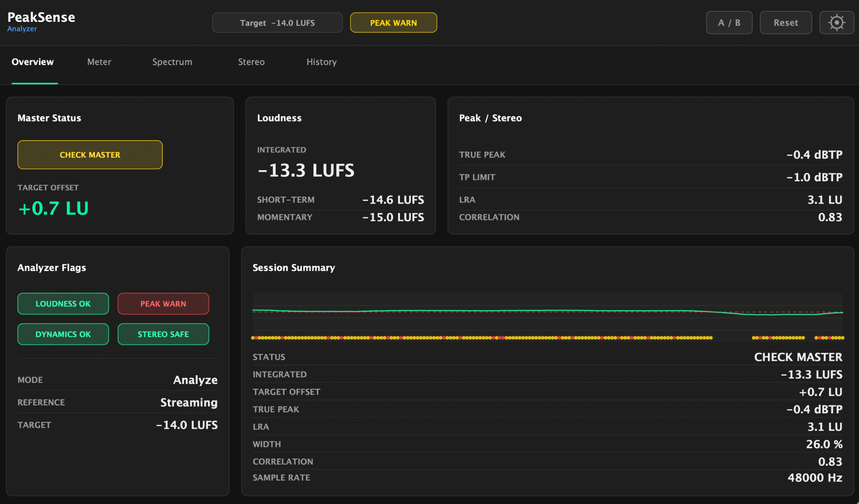
Task: Open the settings gear icon
Action: pyautogui.click(x=836, y=23)
